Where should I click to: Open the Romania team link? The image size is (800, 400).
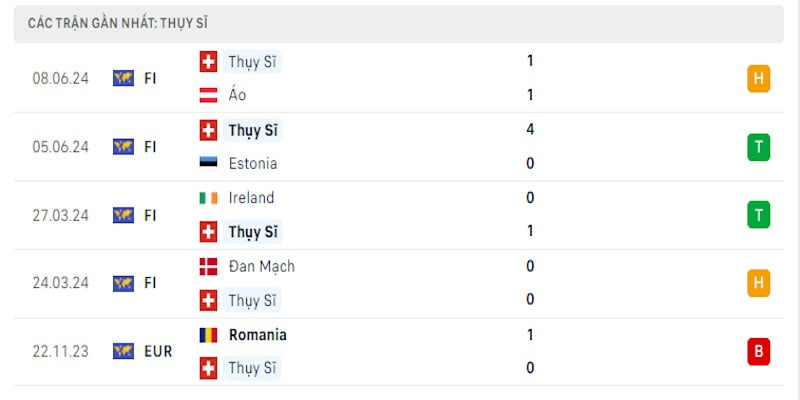point(258,335)
